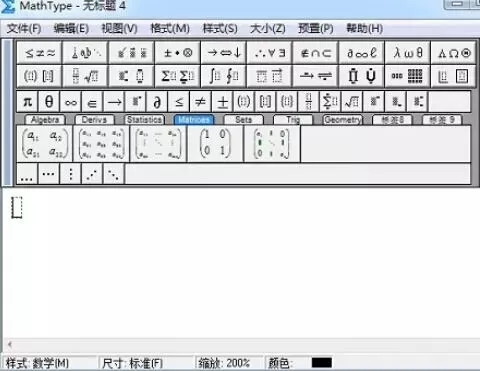Open the integral templates palette
Screen dimensions: 480x371
point(223,76)
